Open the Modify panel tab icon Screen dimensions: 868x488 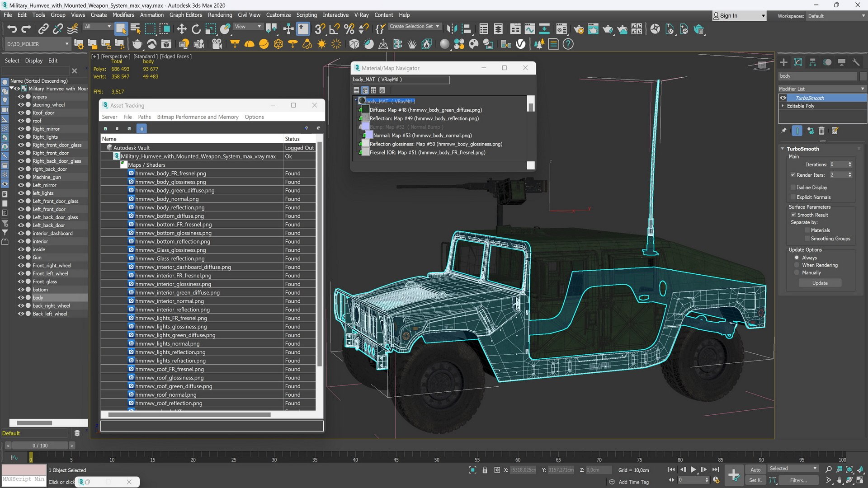pos(798,62)
